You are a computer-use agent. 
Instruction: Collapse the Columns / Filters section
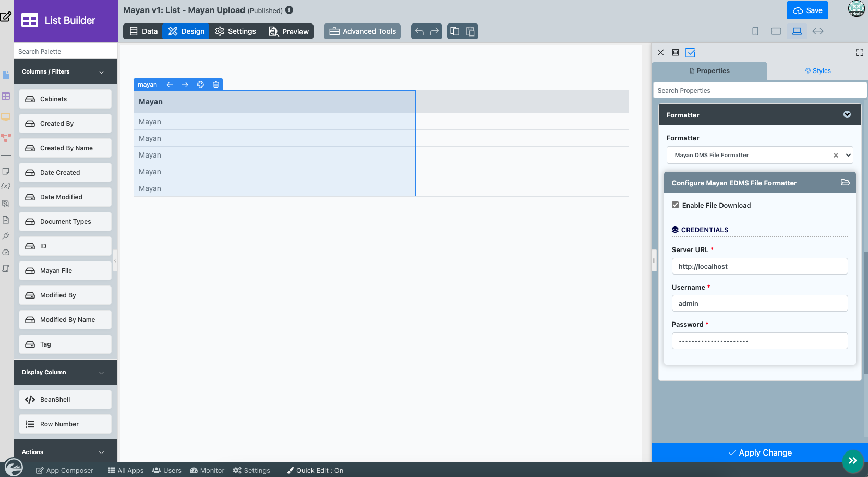click(101, 72)
